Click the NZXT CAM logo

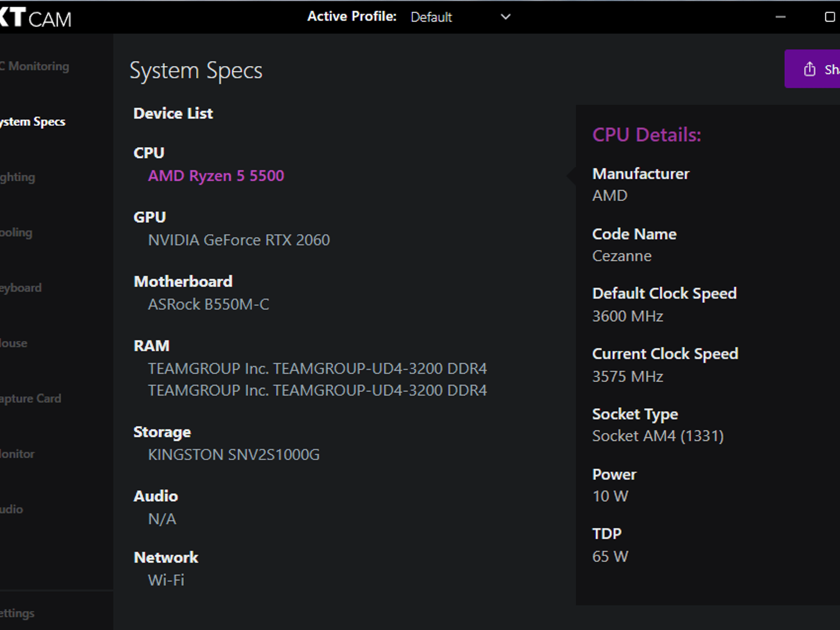pyautogui.click(x=36, y=17)
